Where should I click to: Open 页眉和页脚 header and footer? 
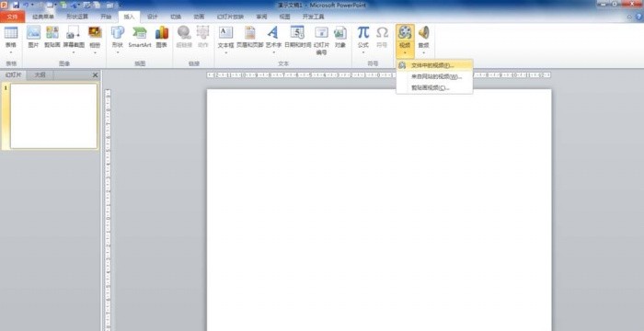pyautogui.click(x=249, y=37)
